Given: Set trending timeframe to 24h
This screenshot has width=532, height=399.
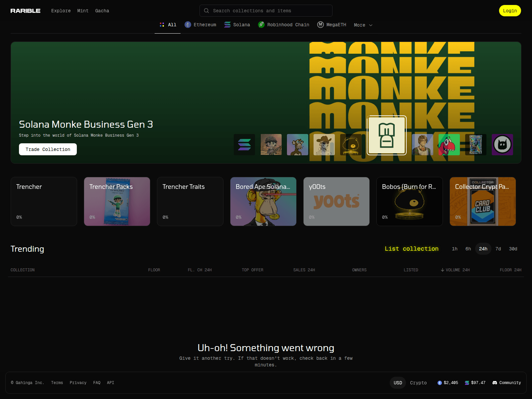Looking at the screenshot, I should [x=483, y=249].
